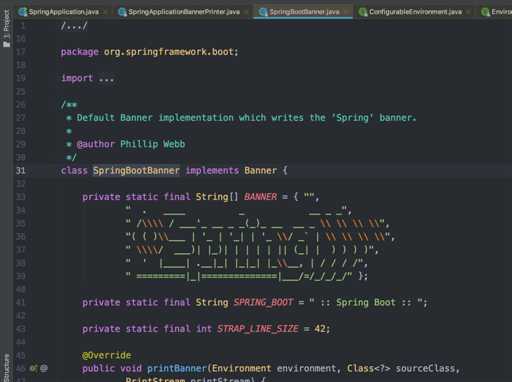Click line number 31 in the gutter
This screenshot has height=382, width=512.
pos(21,171)
